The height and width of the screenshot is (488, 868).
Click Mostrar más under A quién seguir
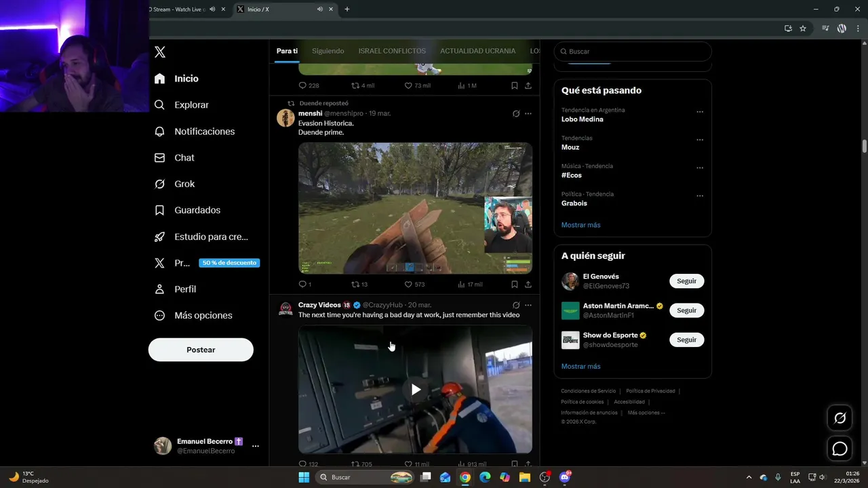[580, 367]
